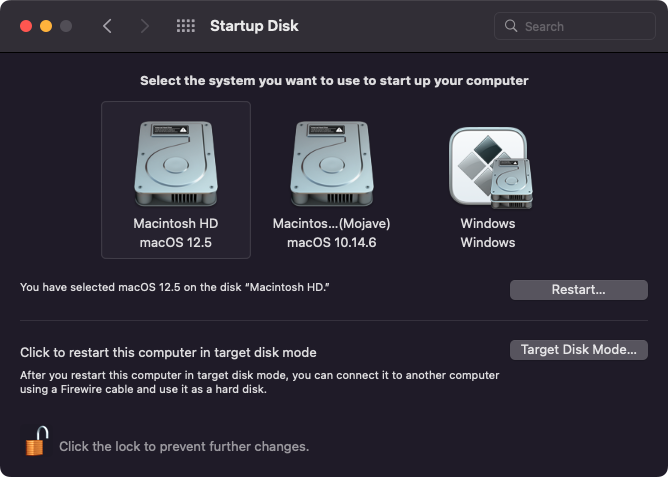Select the "macOS 12.5" version label

[175, 243]
